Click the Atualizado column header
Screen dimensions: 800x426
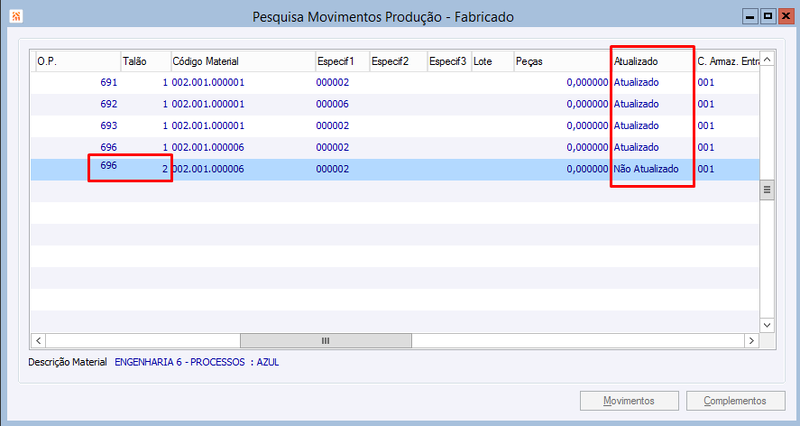pyautogui.click(x=653, y=61)
